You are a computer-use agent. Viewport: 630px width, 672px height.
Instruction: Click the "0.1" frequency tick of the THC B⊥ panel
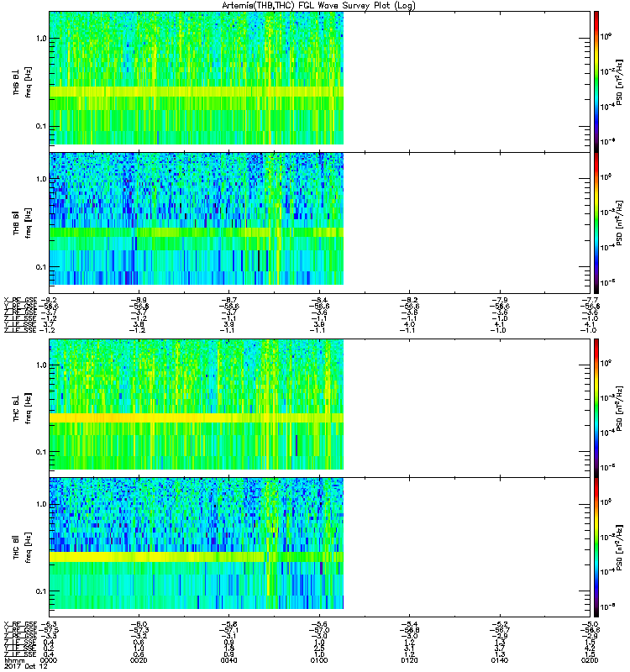41,452
